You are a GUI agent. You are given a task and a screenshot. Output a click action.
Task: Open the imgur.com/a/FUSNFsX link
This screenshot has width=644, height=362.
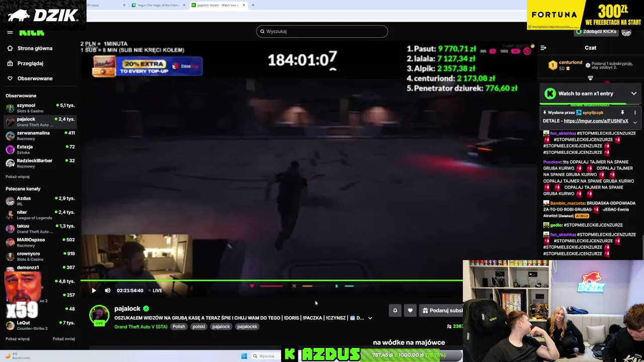[596, 121]
